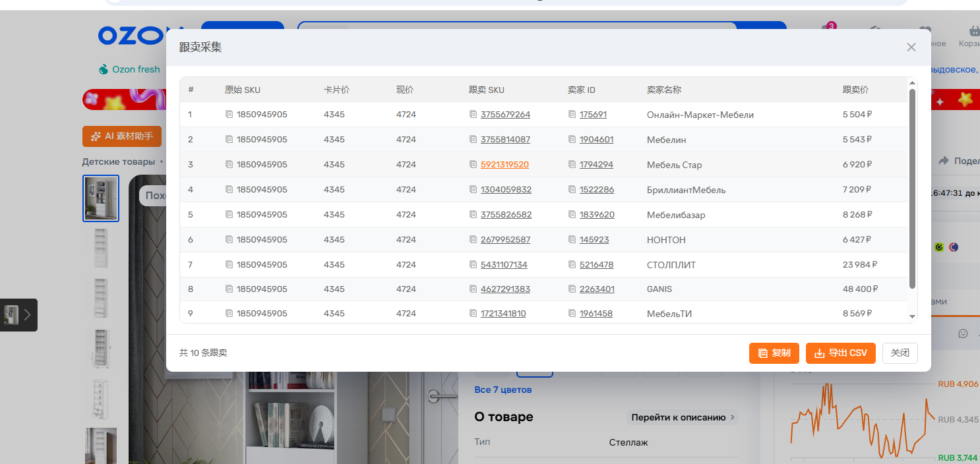Click the orange 复制 button

coord(774,353)
